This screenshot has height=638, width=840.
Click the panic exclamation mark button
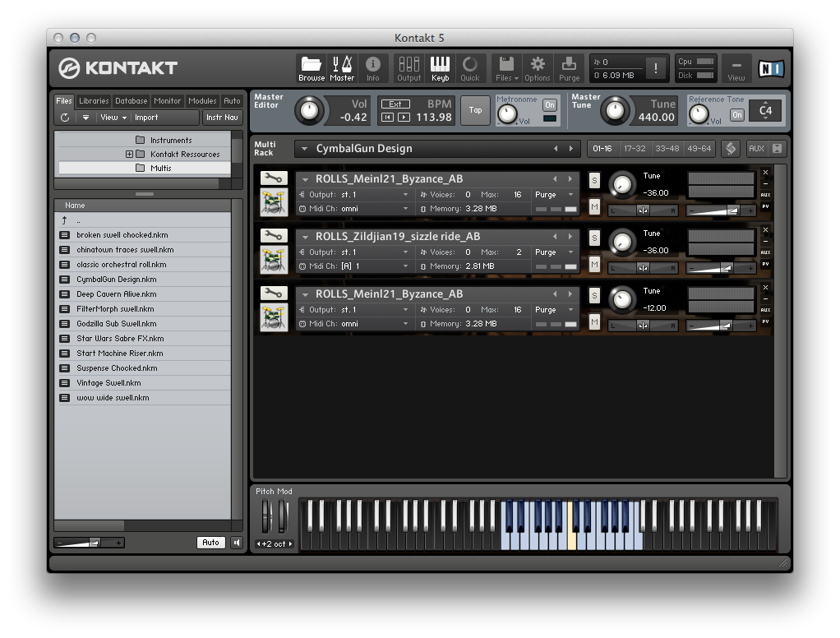[x=656, y=68]
